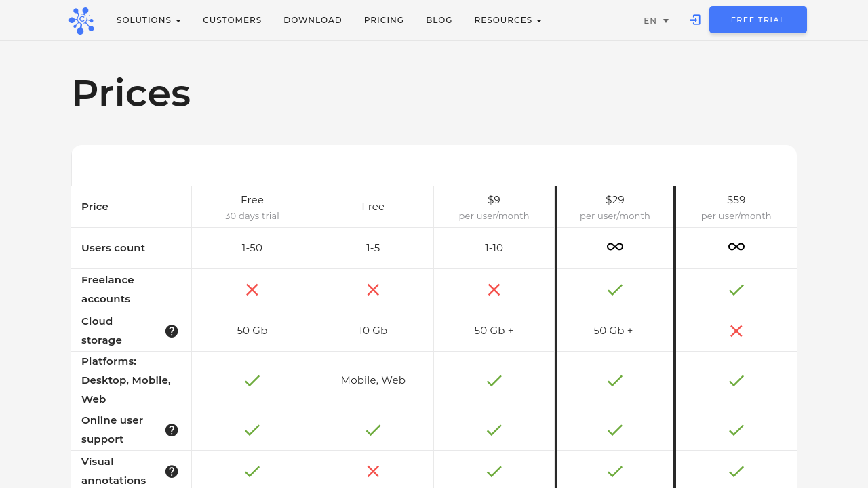This screenshot has width=868, height=488.
Task: Click green check for Visual annotations in $29 column
Action: pyautogui.click(x=615, y=471)
